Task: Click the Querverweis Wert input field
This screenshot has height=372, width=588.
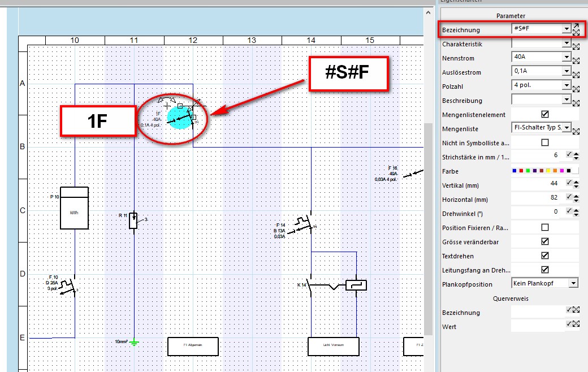Action: [x=537, y=326]
